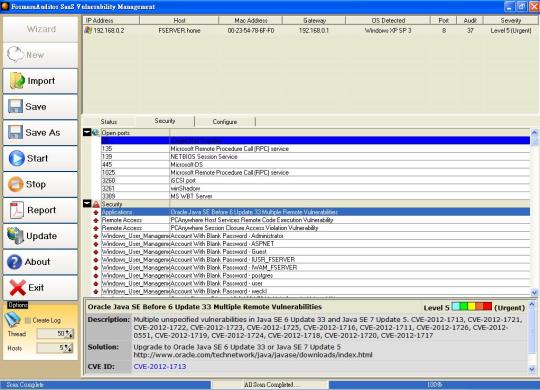Select the PCAnywhere Session Closure vulnerability row

tap(315, 228)
